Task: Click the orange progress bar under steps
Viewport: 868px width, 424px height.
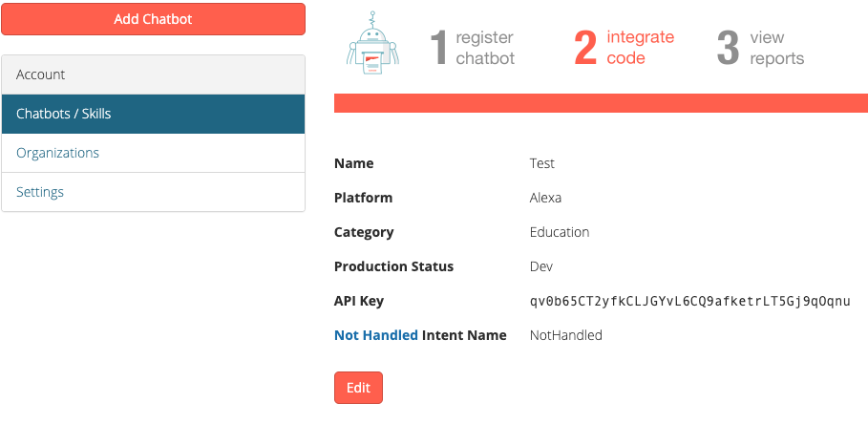Action: coord(600,103)
